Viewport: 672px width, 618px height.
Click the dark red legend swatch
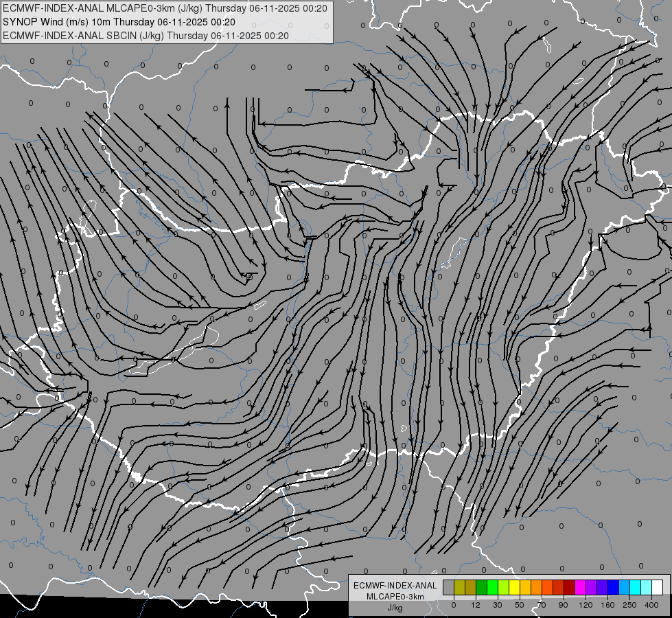click(x=570, y=587)
